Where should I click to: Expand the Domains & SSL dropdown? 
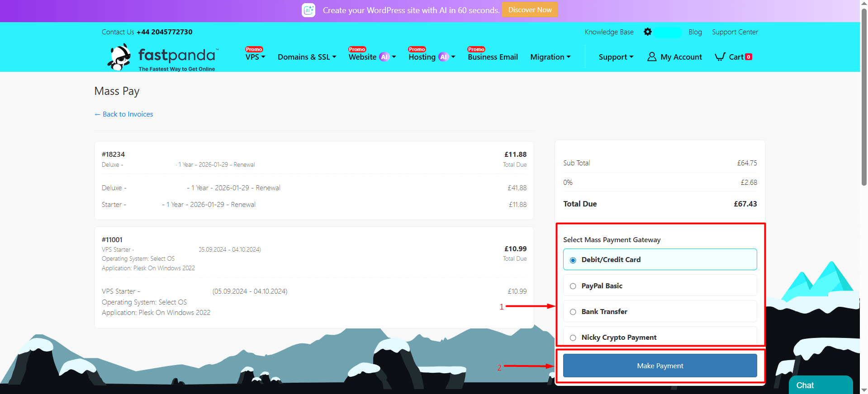click(307, 57)
